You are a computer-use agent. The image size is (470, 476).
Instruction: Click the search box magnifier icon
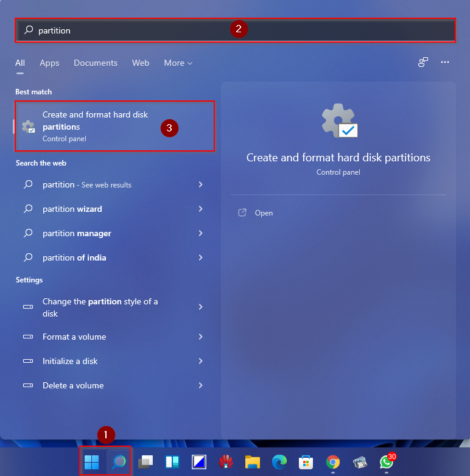click(x=29, y=30)
